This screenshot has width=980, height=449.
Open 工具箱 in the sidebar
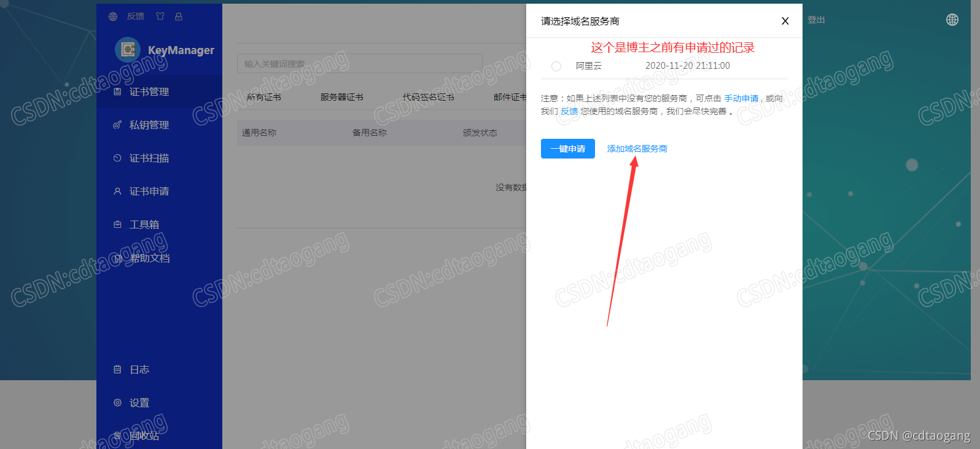coord(159,224)
